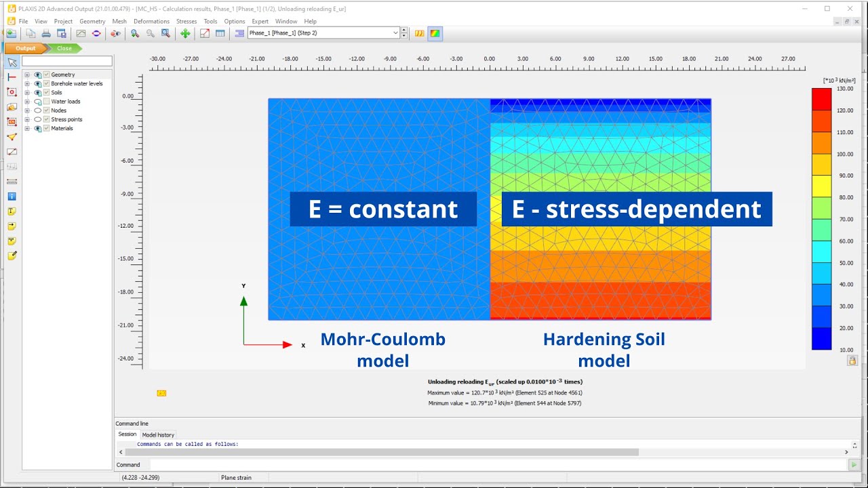The image size is (868, 488).
Task: Open the Geometry menu
Action: pos(92,21)
